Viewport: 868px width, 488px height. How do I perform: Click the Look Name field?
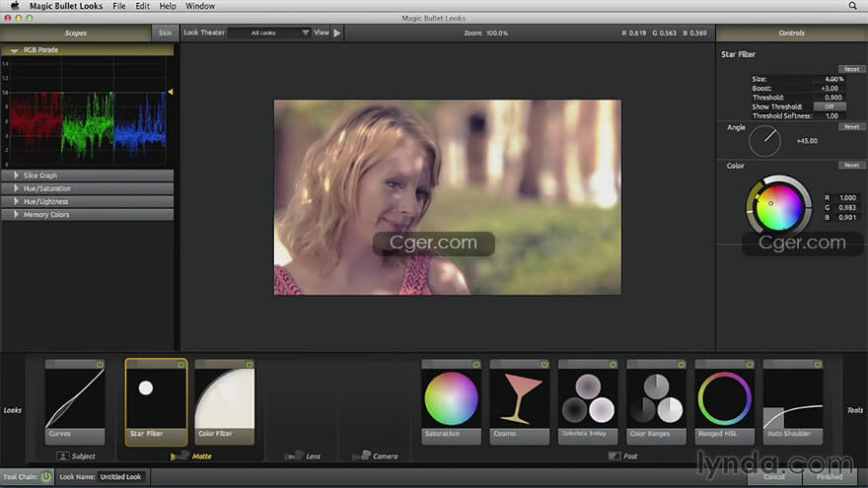coord(121,476)
